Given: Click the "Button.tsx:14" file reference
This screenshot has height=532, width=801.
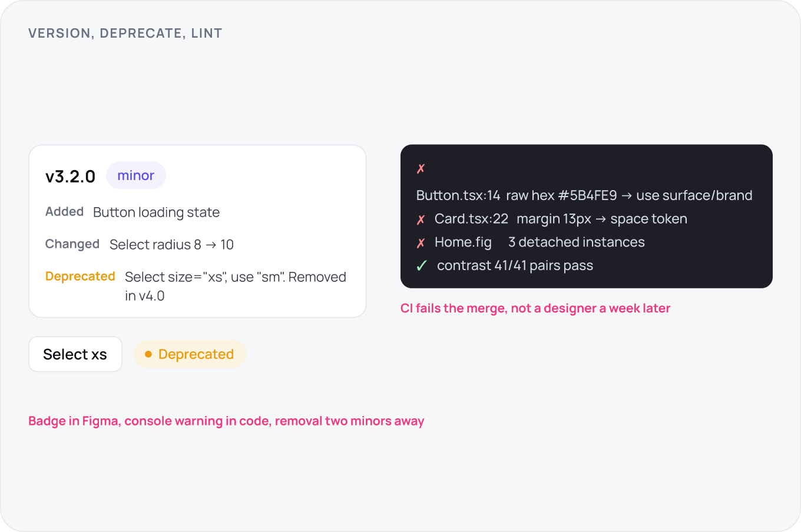Looking at the screenshot, I should point(458,195).
